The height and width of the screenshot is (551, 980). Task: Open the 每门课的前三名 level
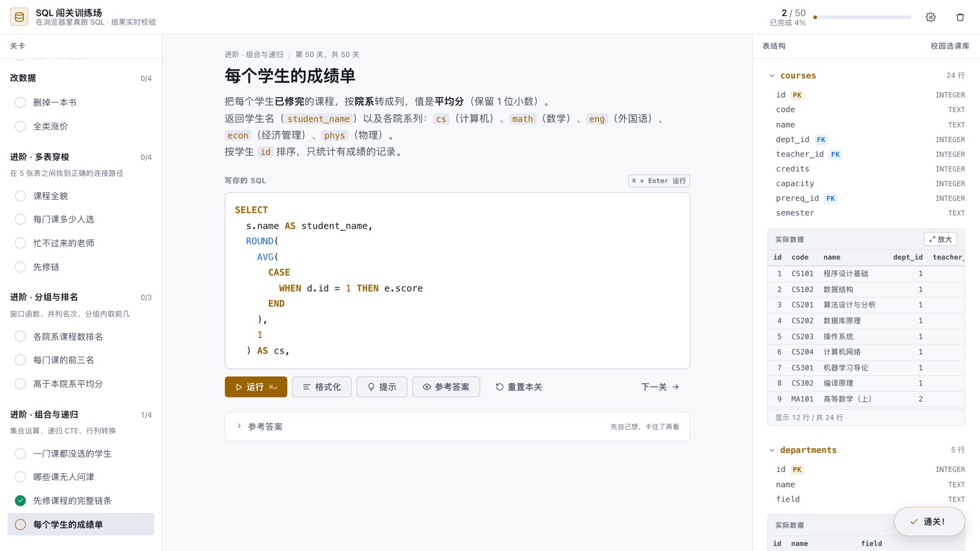81,360
